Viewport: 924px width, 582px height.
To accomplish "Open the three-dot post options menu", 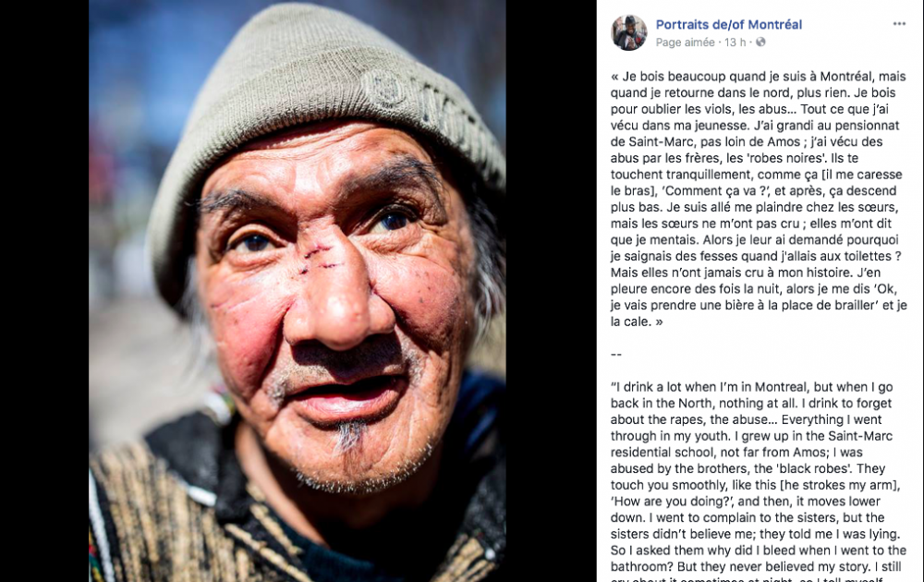I will pyautogui.click(x=899, y=24).
